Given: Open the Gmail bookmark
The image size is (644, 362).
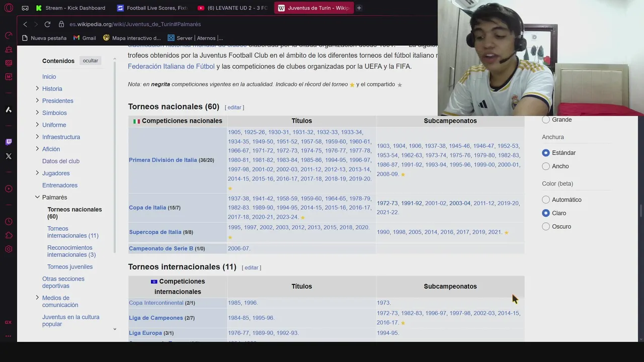Looking at the screenshot, I should (85, 38).
